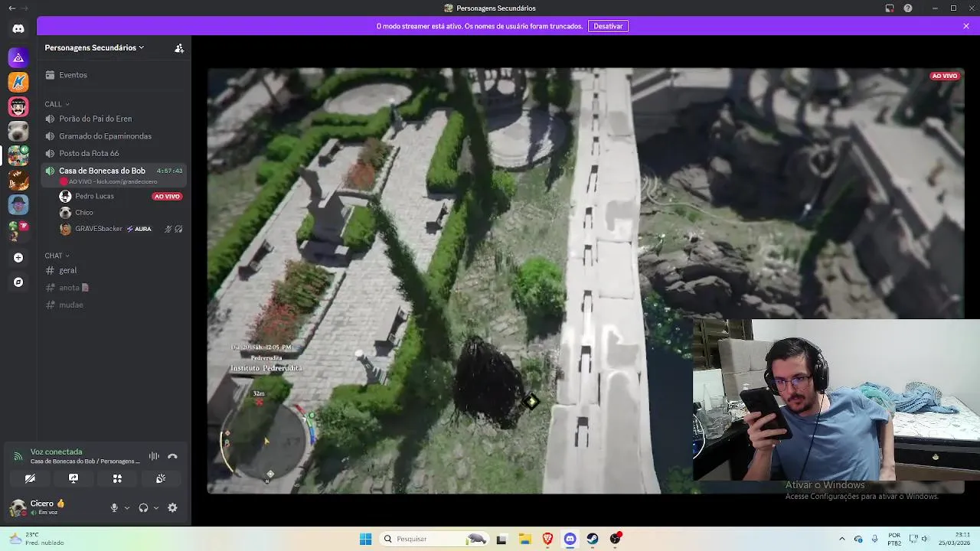Open the soundboard button
This screenshot has height=551, width=980.
[161, 478]
